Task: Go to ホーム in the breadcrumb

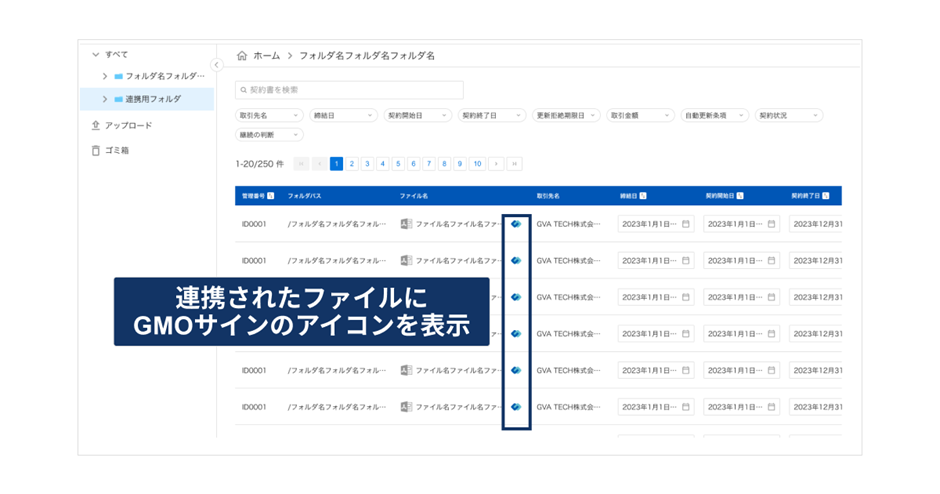Action: click(267, 55)
